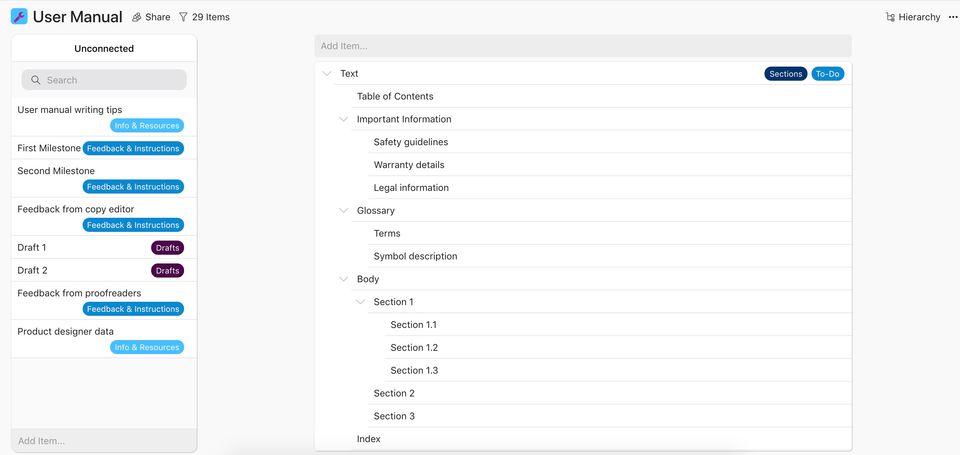Collapse the Section 1 chevron

point(361,302)
